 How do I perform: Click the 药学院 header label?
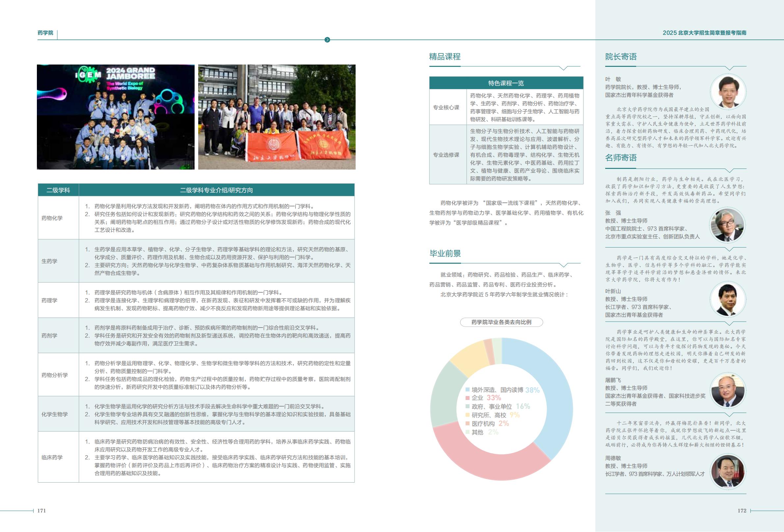pyautogui.click(x=45, y=33)
